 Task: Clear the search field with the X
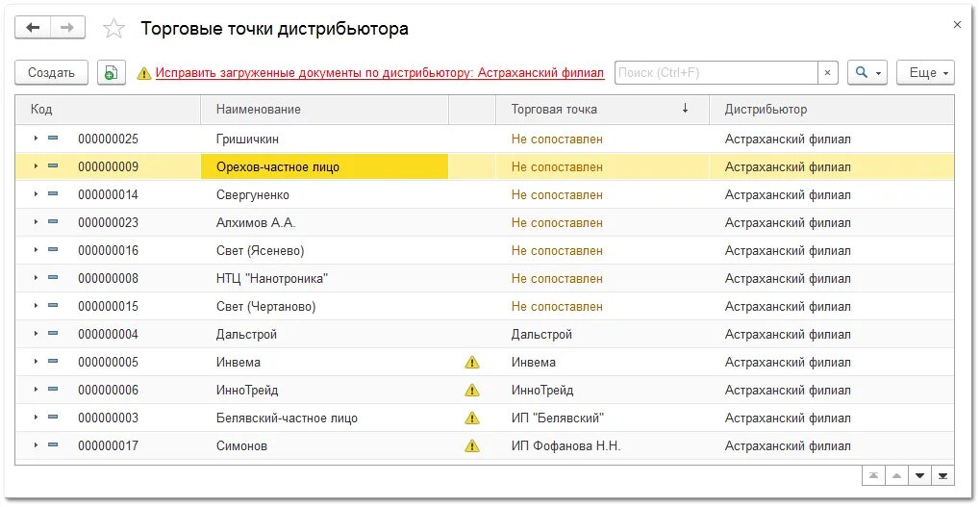coord(827,73)
